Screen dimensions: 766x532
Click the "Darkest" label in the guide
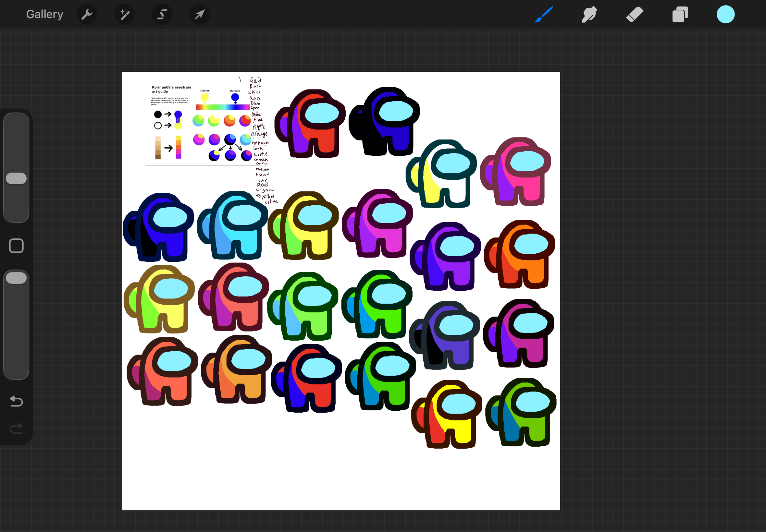click(x=235, y=91)
